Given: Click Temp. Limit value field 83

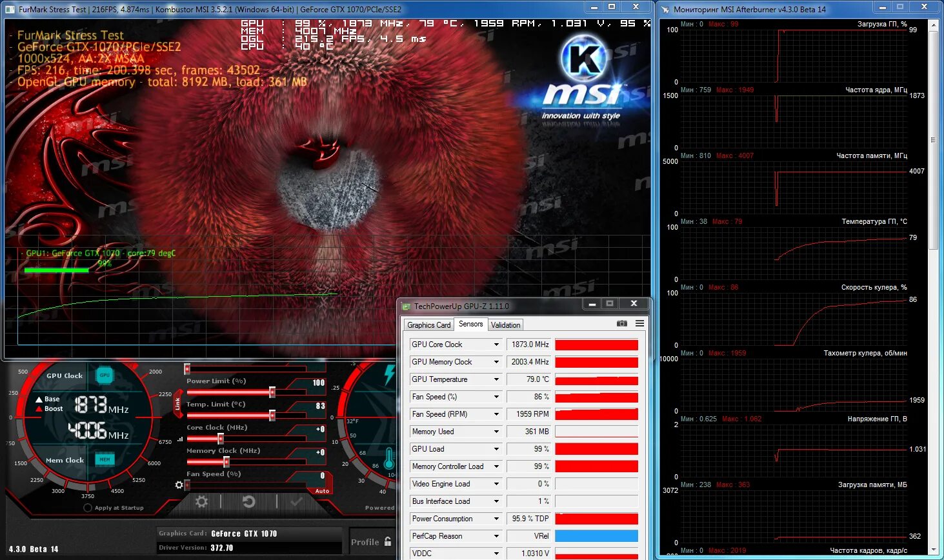Looking at the screenshot, I should [x=319, y=406].
